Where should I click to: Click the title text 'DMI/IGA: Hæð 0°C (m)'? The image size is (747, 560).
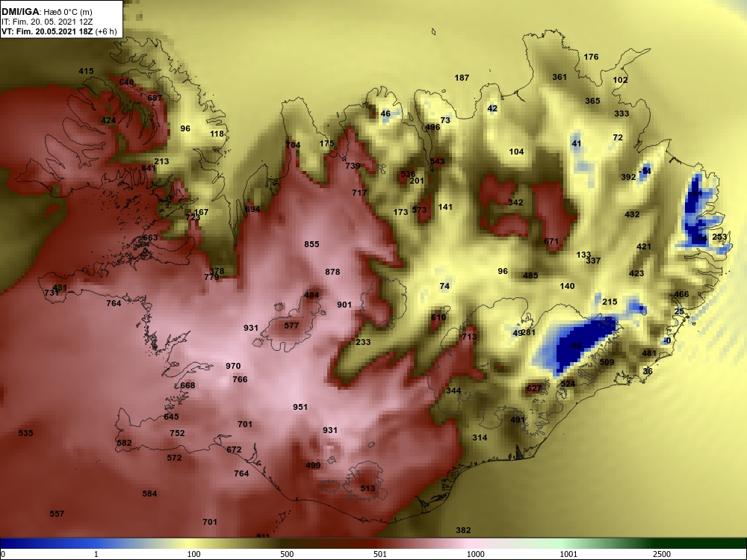click(45, 12)
